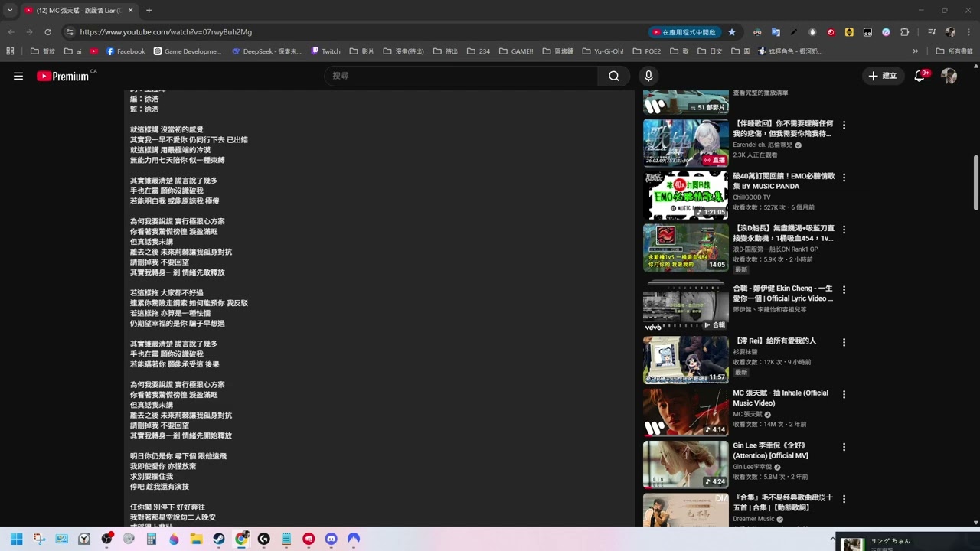
Task: Focus the YouTube 搜尋 search field
Action: [x=462, y=76]
